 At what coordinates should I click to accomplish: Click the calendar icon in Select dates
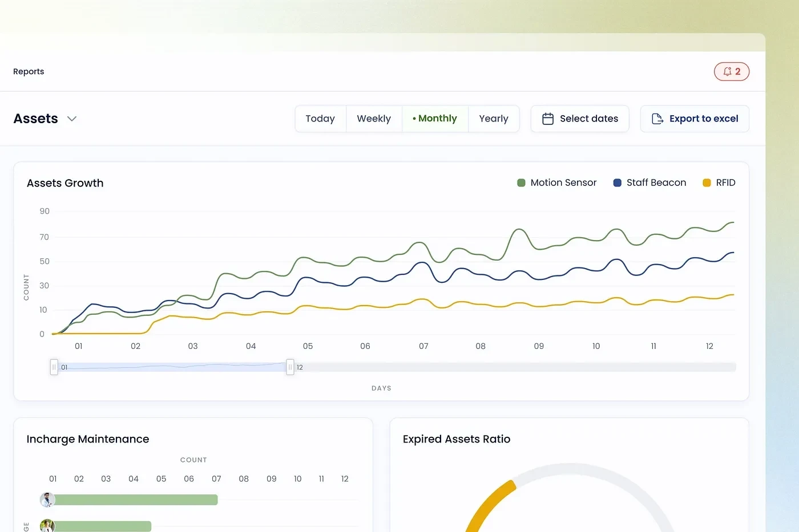(547, 119)
